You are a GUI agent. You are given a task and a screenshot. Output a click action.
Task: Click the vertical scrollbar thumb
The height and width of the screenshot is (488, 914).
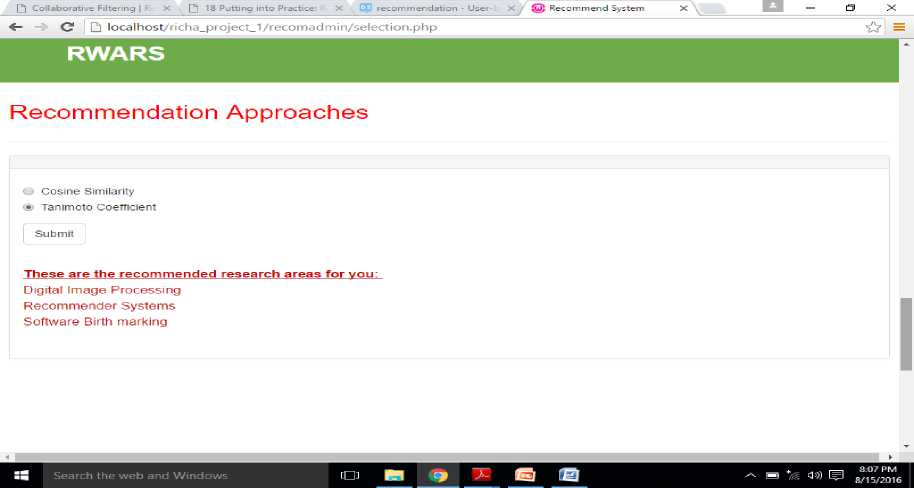coord(906,333)
